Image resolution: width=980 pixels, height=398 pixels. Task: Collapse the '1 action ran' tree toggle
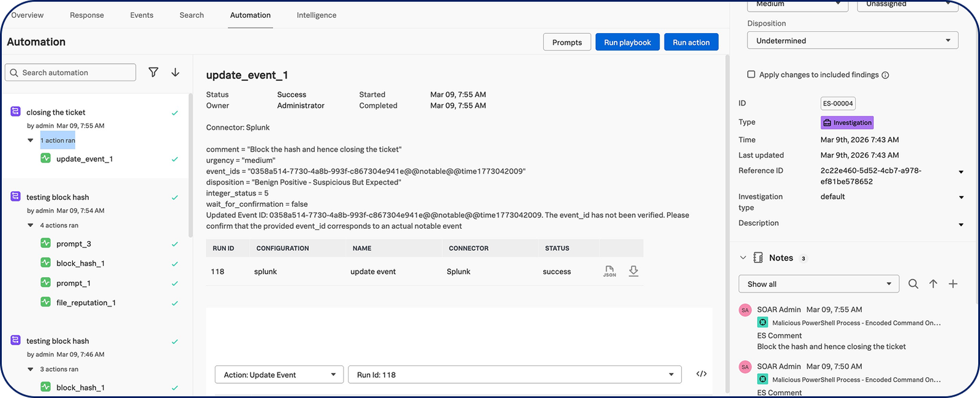31,140
